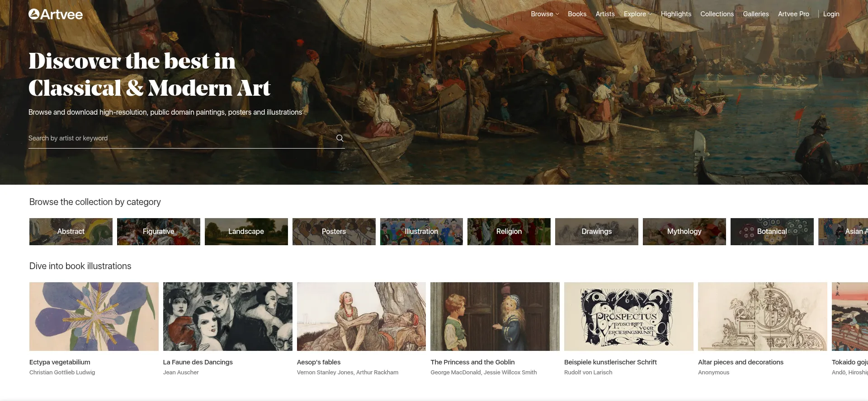Open the Artists page

(x=605, y=14)
